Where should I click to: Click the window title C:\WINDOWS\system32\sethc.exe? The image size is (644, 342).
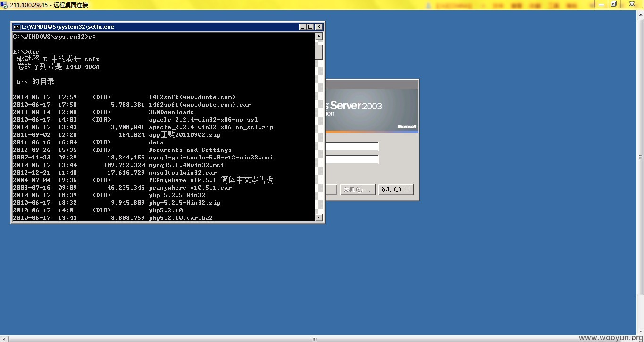pos(68,27)
